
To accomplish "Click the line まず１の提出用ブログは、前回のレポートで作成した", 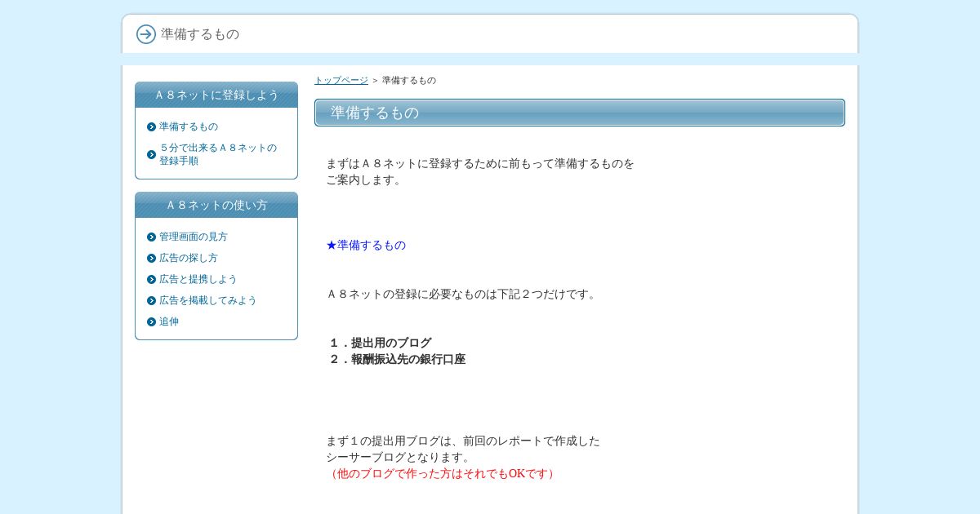I will click(x=463, y=441).
